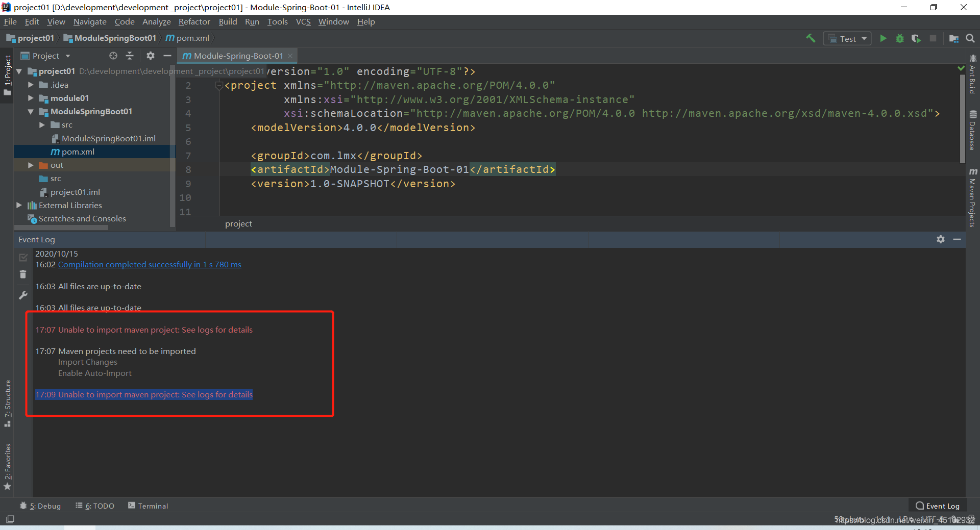
Task: Open the 2: Favorites tool window
Action: pyautogui.click(x=7, y=467)
